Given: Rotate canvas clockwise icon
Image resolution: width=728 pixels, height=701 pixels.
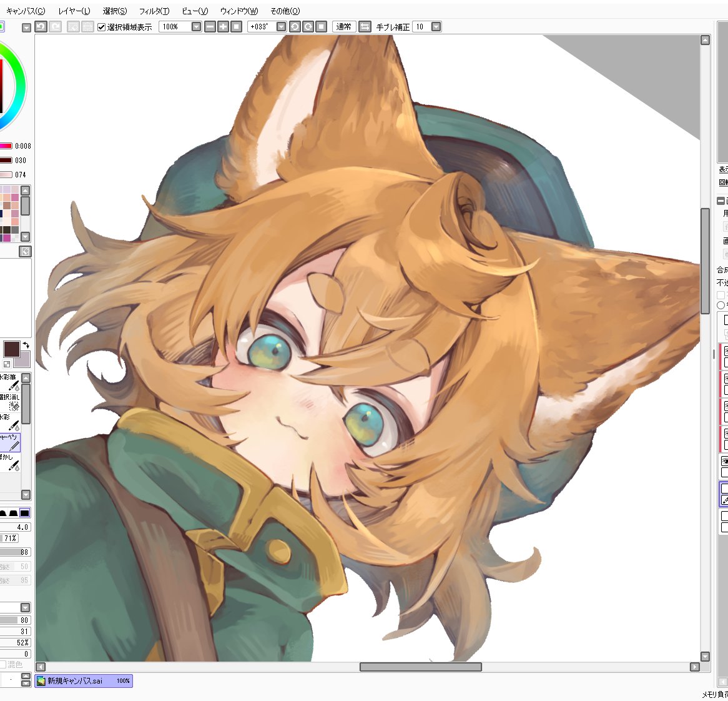Looking at the screenshot, I should (308, 27).
